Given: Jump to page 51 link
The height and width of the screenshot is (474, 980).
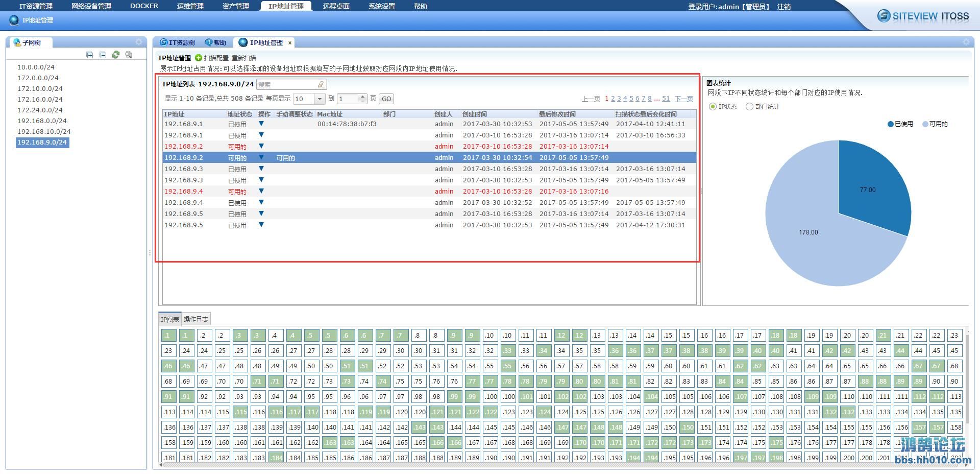Looking at the screenshot, I should tap(666, 99).
